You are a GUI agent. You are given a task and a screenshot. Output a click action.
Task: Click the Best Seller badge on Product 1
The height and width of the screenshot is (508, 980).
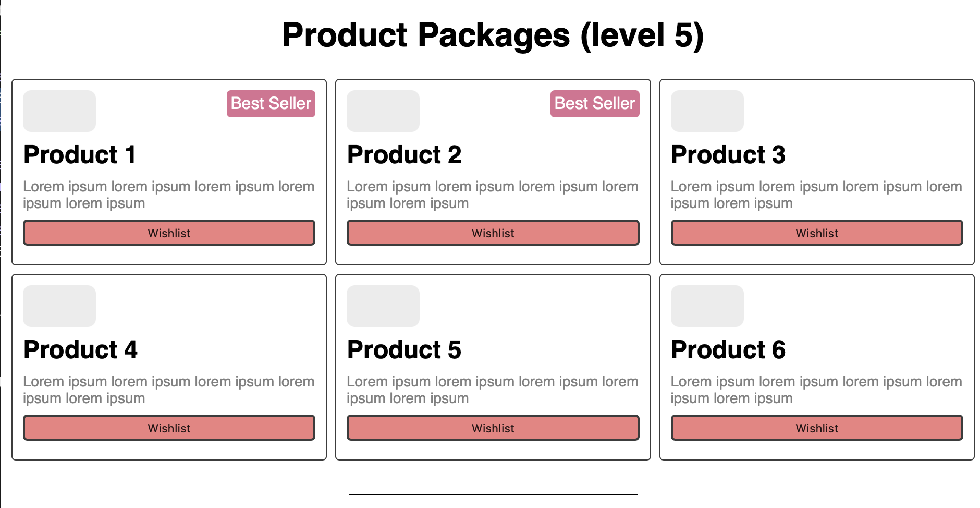click(x=271, y=104)
